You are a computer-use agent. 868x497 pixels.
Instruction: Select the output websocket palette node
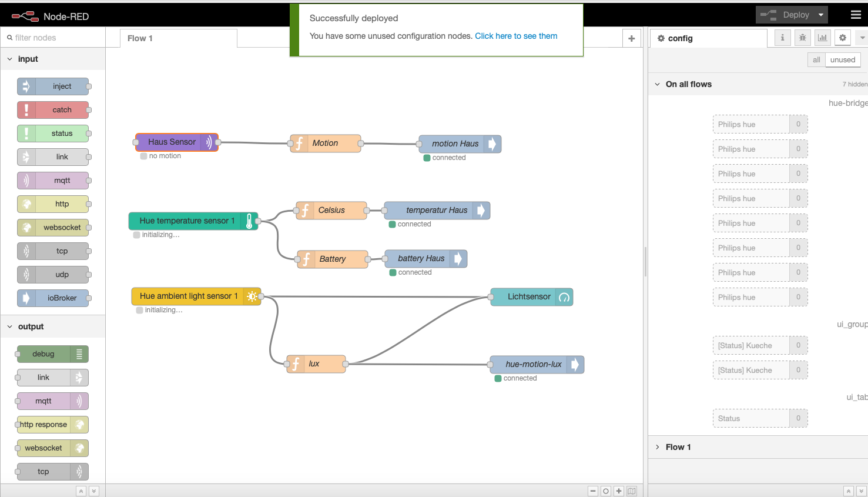(53, 448)
